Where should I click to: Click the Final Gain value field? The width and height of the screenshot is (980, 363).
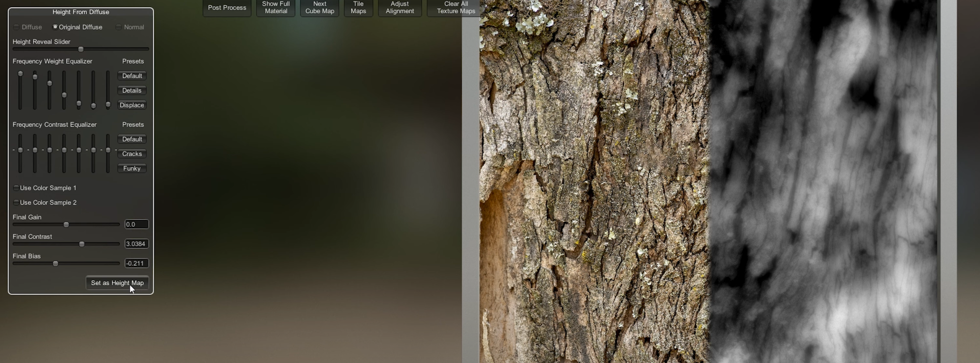[x=136, y=225]
